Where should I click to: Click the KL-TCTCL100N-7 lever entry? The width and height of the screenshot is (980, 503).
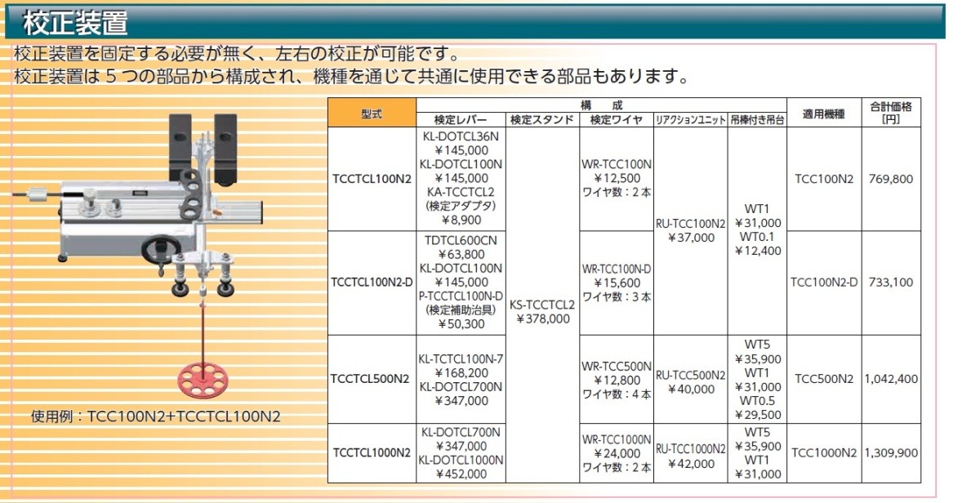click(x=461, y=358)
